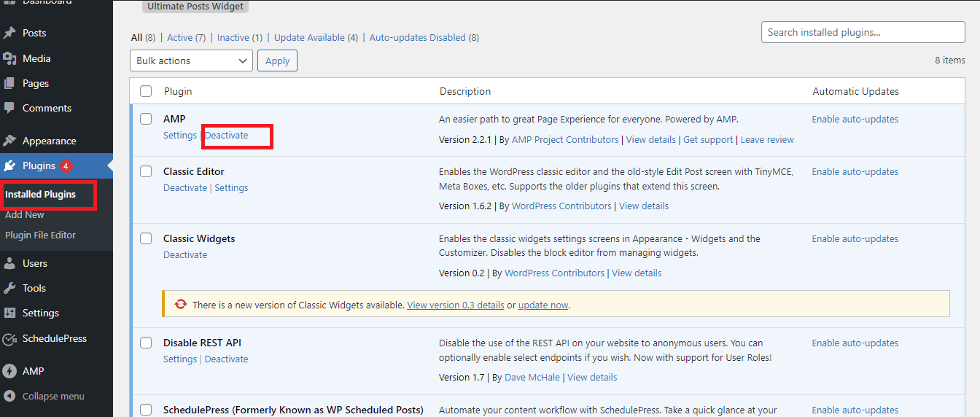
Task: Deactivate the Disable REST API plugin
Action: pyautogui.click(x=226, y=359)
